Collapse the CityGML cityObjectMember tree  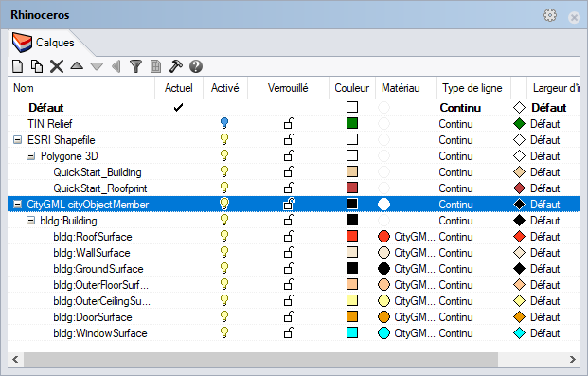(x=17, y=205)
